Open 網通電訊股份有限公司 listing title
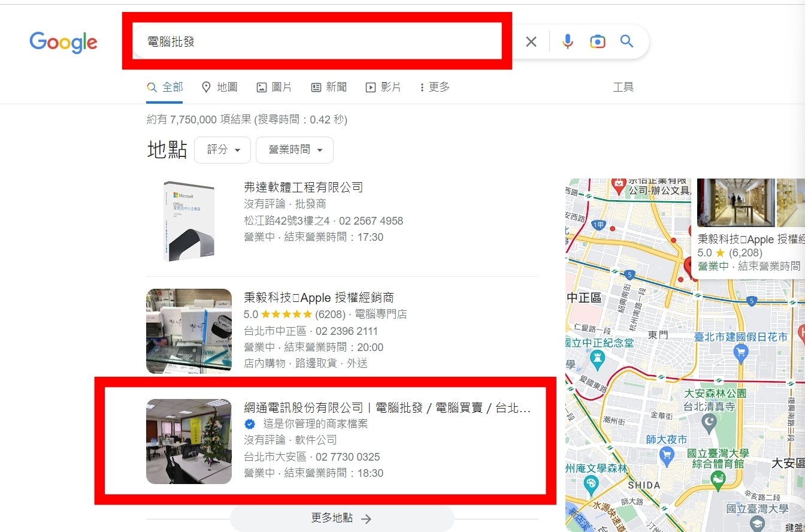This screenshot has height=532, width=805. point(388,409)
